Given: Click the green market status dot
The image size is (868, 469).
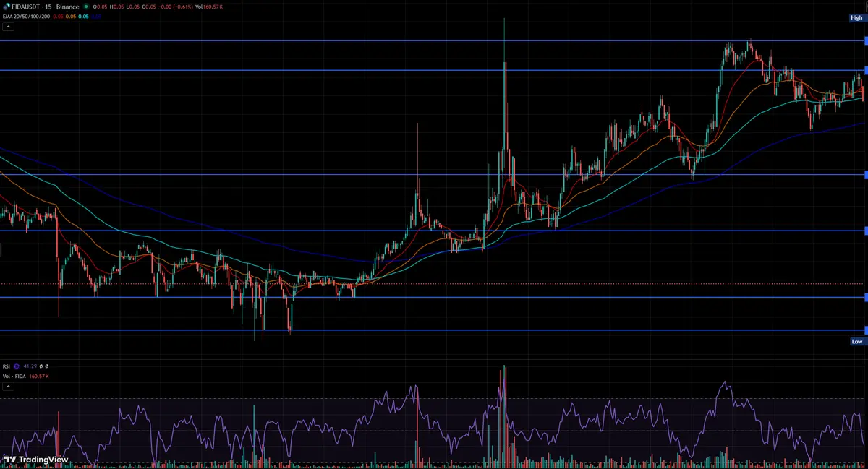Looking at the screenshot, I should coord(86,7).
